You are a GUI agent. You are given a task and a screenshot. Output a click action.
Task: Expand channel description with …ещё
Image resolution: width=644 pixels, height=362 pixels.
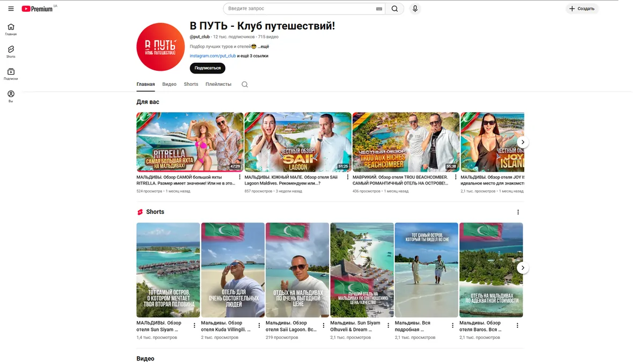pyautogui.click(x=263, y=47)
